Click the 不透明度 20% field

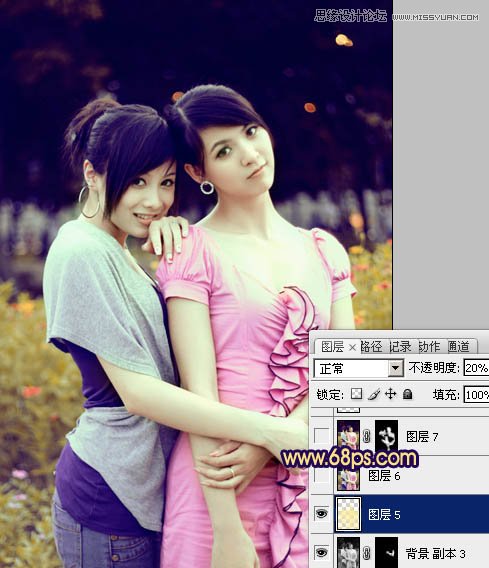coord(476,368)
